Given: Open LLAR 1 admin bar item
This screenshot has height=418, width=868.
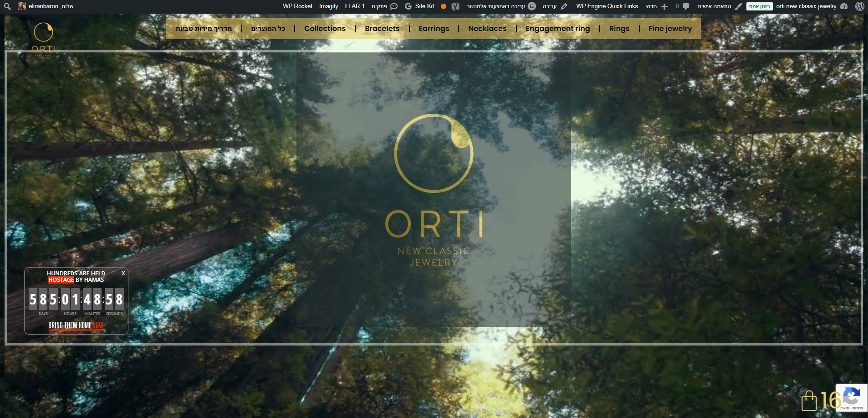Looking at the screenshot, I should pyautogui.click(x=355, y=6).
